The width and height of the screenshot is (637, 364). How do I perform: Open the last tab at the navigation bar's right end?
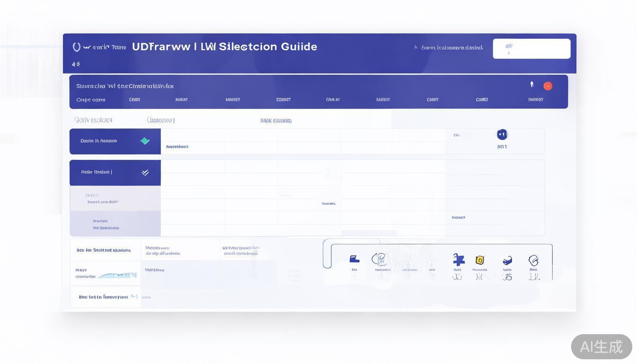536,100
